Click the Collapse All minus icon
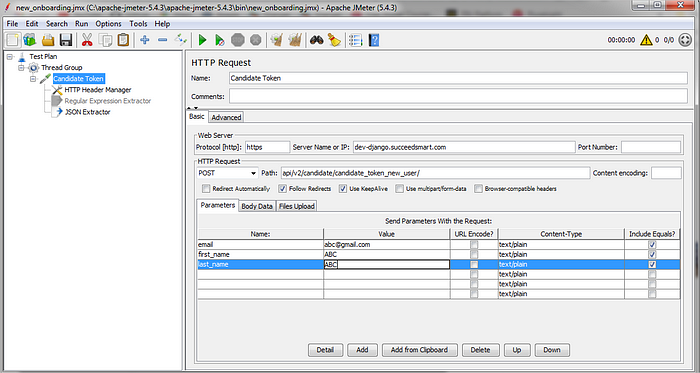The height and width of the screenshot is (373, 700). 162,40
